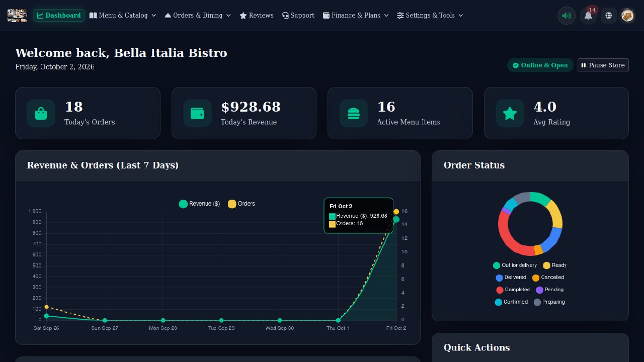Click the Online & Open status badge

[540, 65]
